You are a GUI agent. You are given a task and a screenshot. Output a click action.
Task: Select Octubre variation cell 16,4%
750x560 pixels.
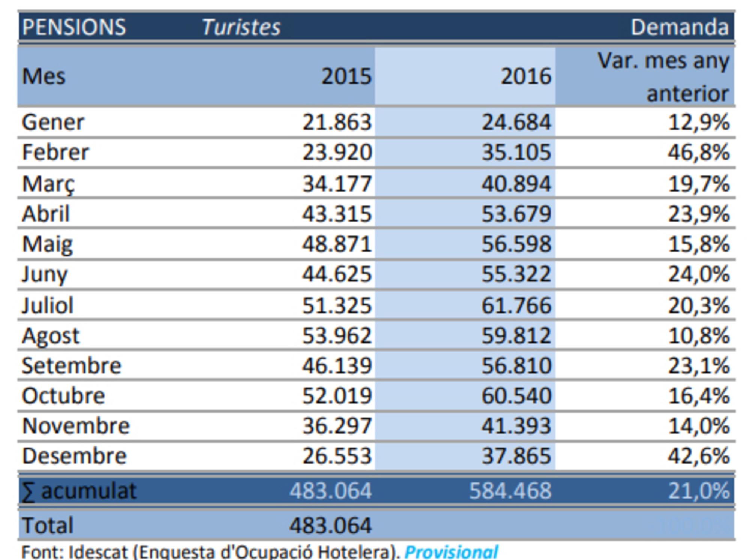pyautogui.click(x=699, y=396)
